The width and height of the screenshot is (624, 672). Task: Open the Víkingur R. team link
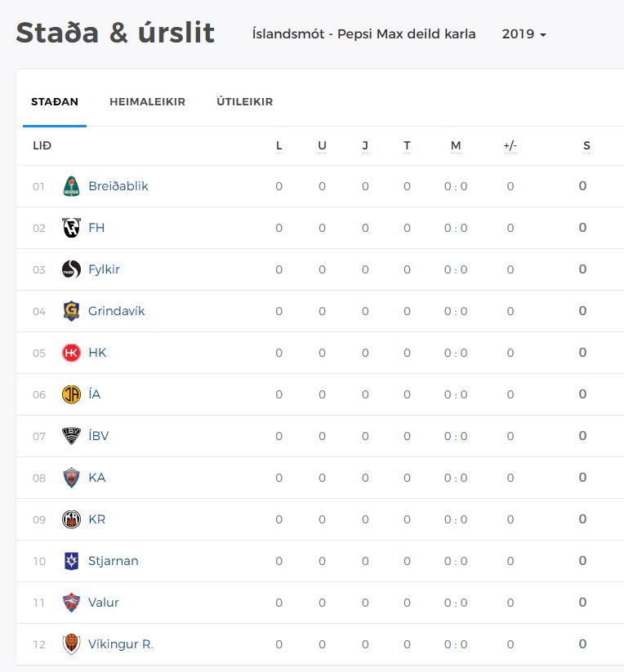tap(120, 644)
